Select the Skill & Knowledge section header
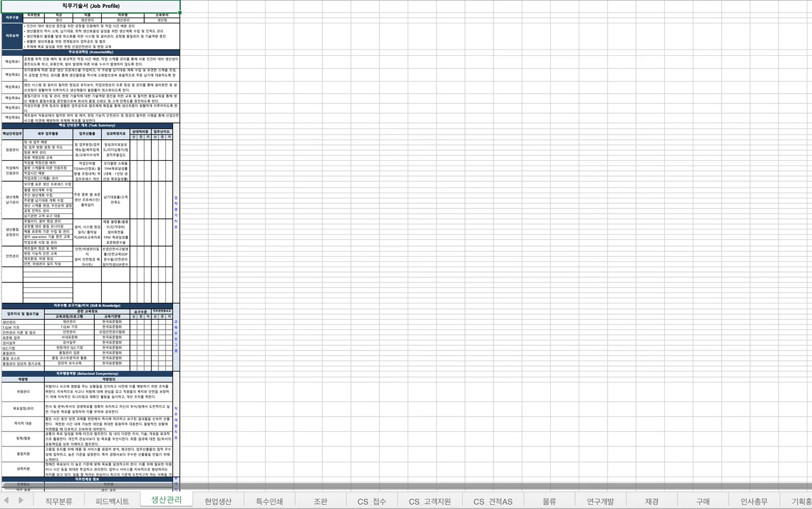 point(87,306)
